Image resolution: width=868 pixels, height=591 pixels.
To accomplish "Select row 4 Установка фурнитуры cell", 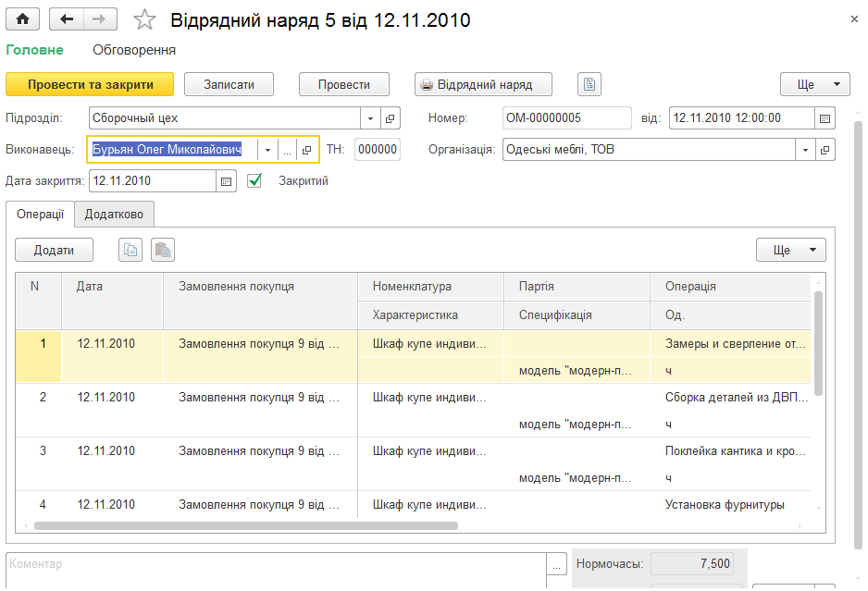I will coord(730,505).
